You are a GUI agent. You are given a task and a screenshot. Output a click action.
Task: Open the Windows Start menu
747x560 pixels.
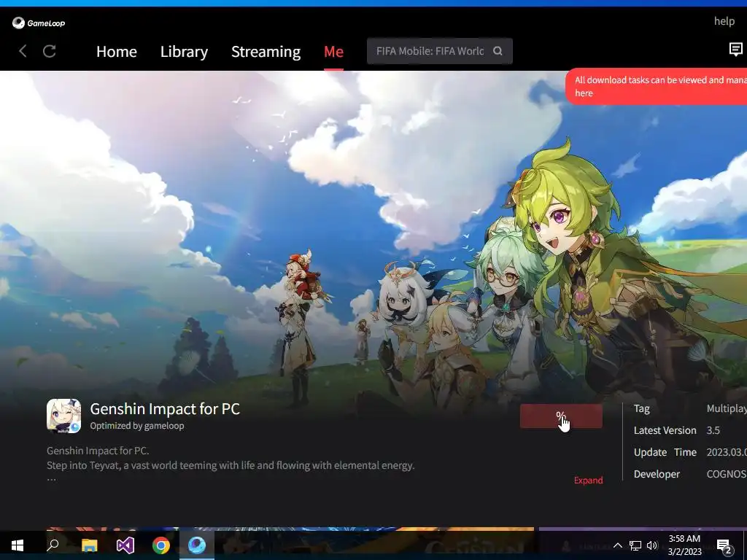pyautogui.click(x=18, y=545)
